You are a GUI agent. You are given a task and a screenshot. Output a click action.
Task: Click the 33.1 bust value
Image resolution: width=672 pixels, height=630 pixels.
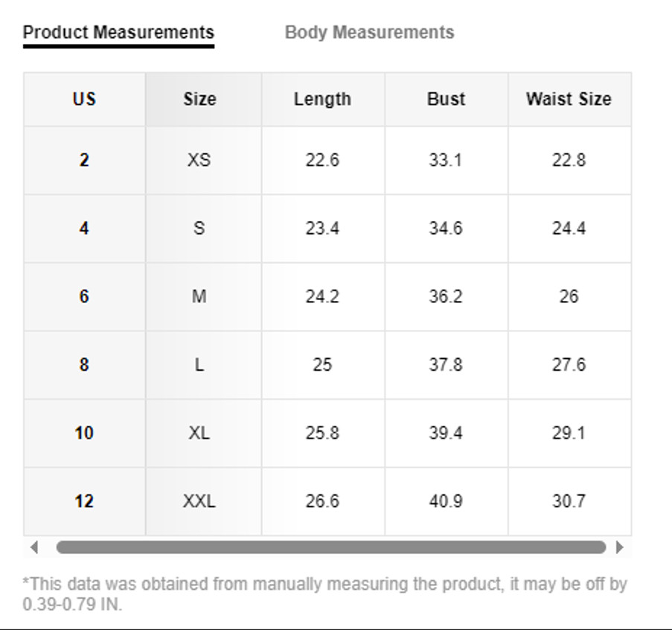(x=446, y=160)
